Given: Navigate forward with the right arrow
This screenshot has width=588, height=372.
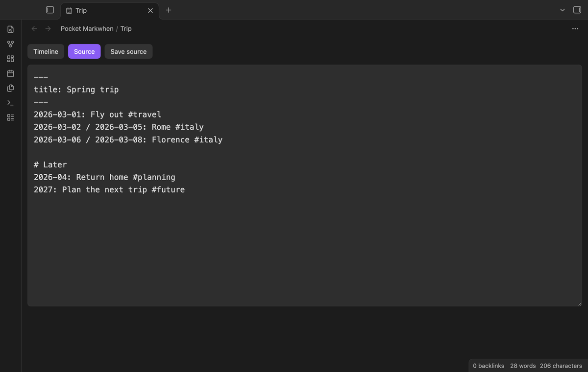Looking at the screenshot, I should pos(48,29).
